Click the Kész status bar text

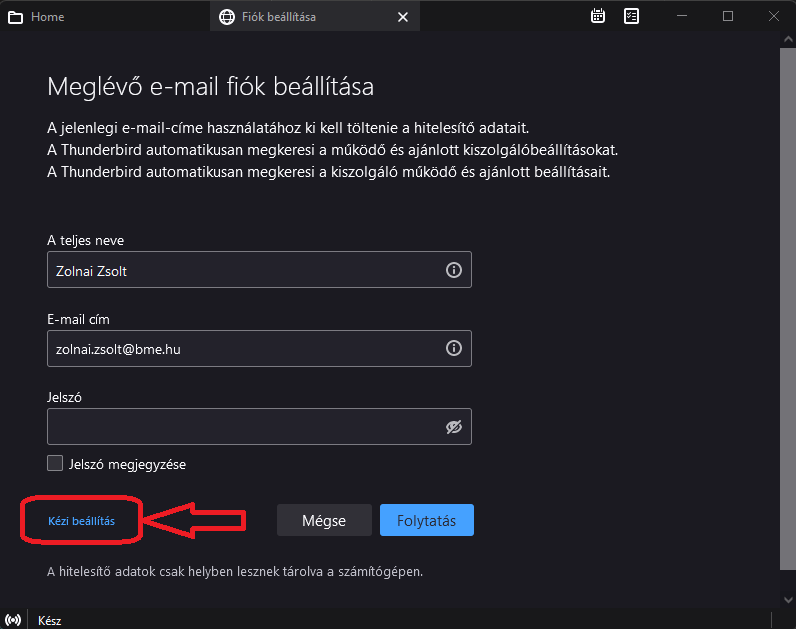point(49,621)
